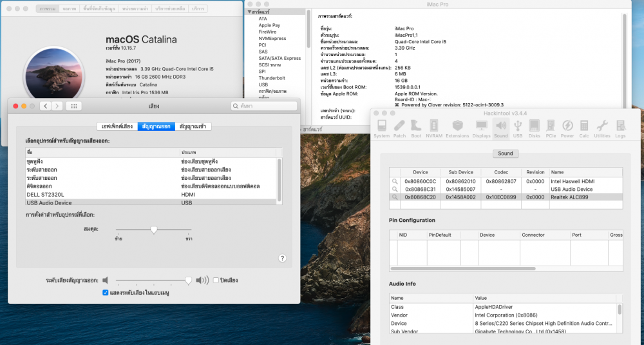Select PCI in System Information sidebar
The height and width of the screenshot is (345, 644).
point(263,45)
